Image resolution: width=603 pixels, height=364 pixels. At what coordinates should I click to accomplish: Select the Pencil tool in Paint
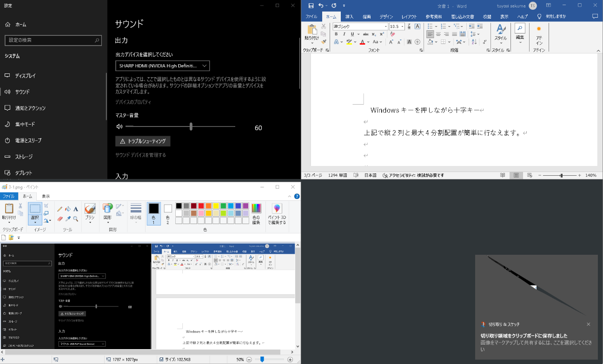60,209
